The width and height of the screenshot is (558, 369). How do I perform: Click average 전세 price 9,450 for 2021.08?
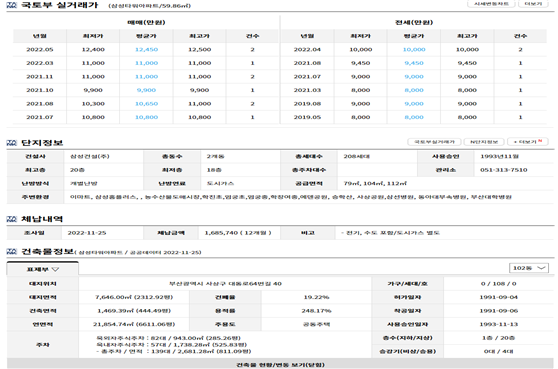point(414,63)
